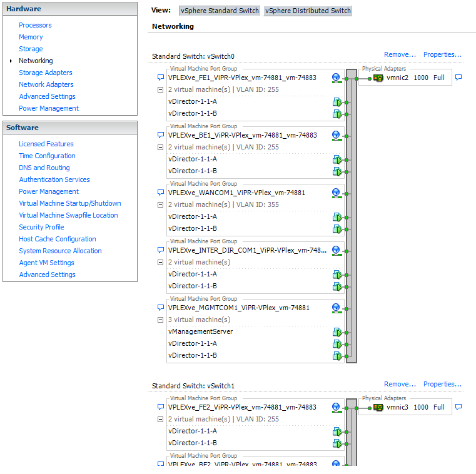Switch to vSphere Distributed Switch view
The image size is (476, 474).
pyautogui.click(x=307, y=11)
